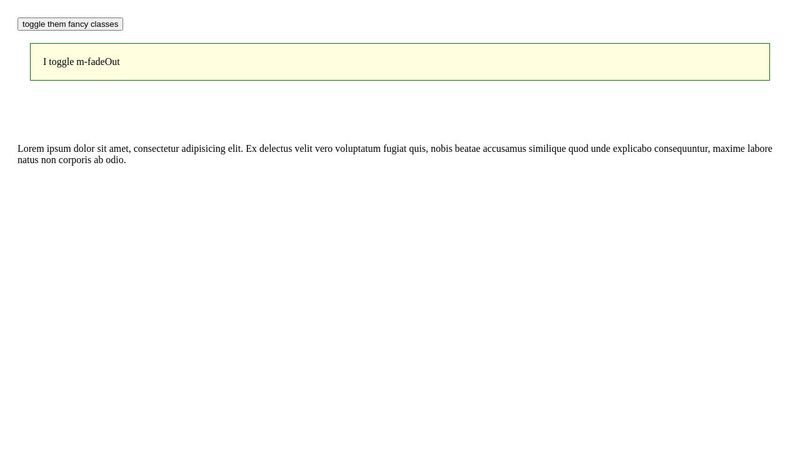Click the word "labore" ending the first line
Screen dimensions: 800x450
759,149
